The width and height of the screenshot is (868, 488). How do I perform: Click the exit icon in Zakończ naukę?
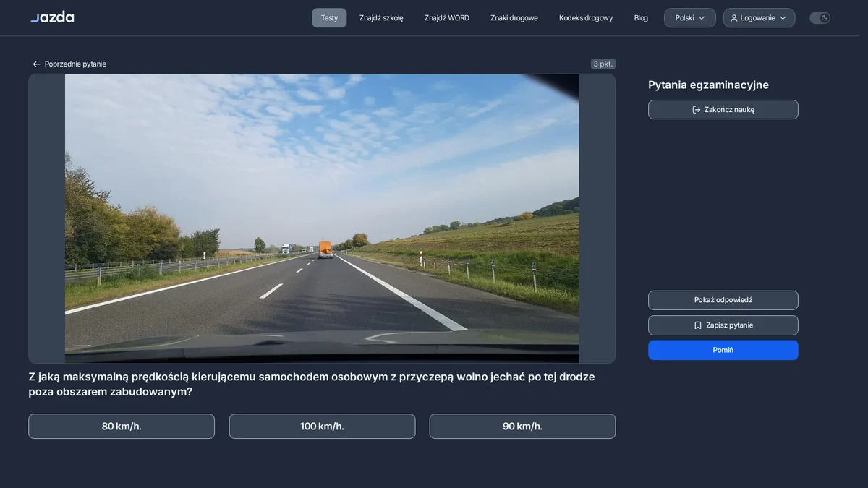(x=697, y=110)
